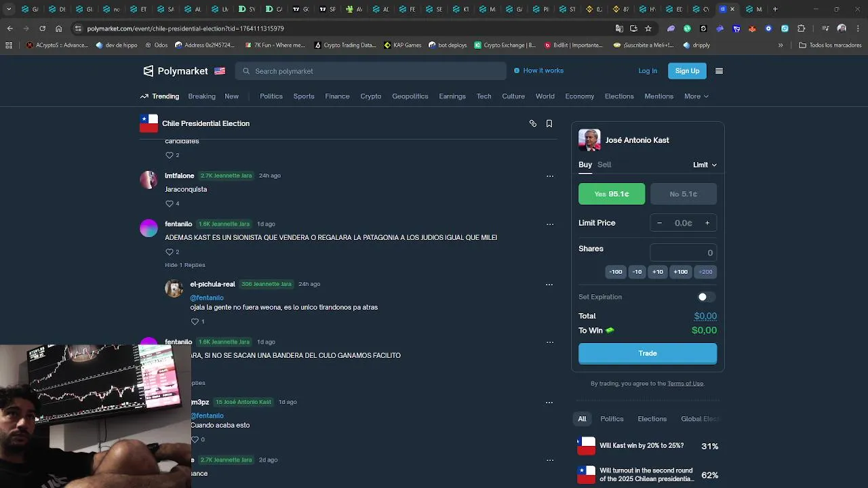868x488 pixels.
Task: Click the Polymarket logo
Action: (175, 70)
